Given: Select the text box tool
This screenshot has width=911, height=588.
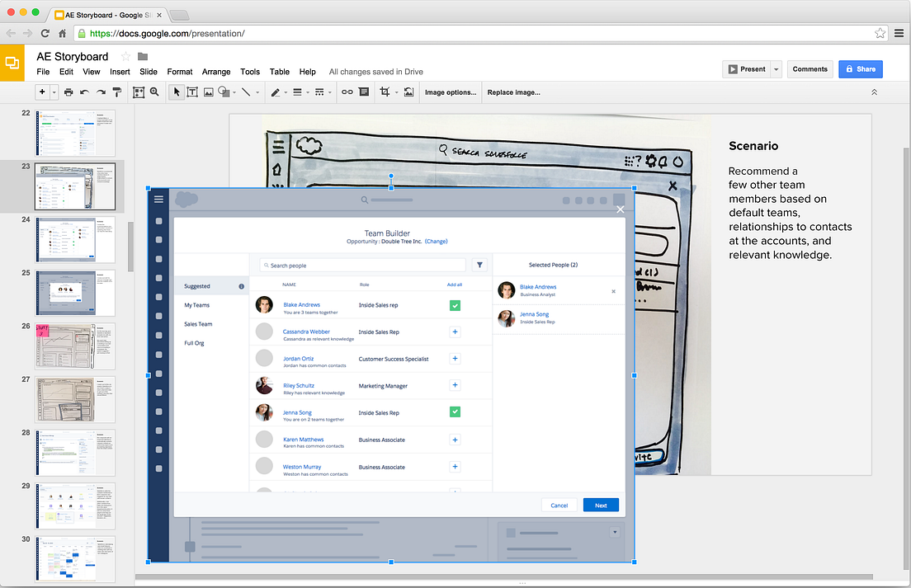Looking at the screenshot, I should 192,92.
